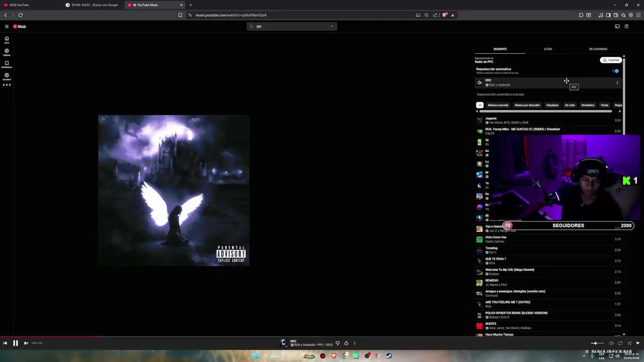The image size is (644, 362).
Task: Click the search field containing 'ppc'
Action: click(x=292, y=26)
